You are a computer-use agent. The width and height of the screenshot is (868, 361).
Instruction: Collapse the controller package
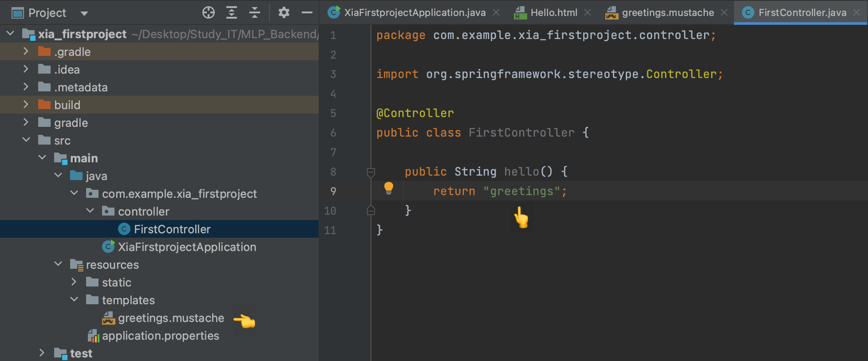point(90,211)
